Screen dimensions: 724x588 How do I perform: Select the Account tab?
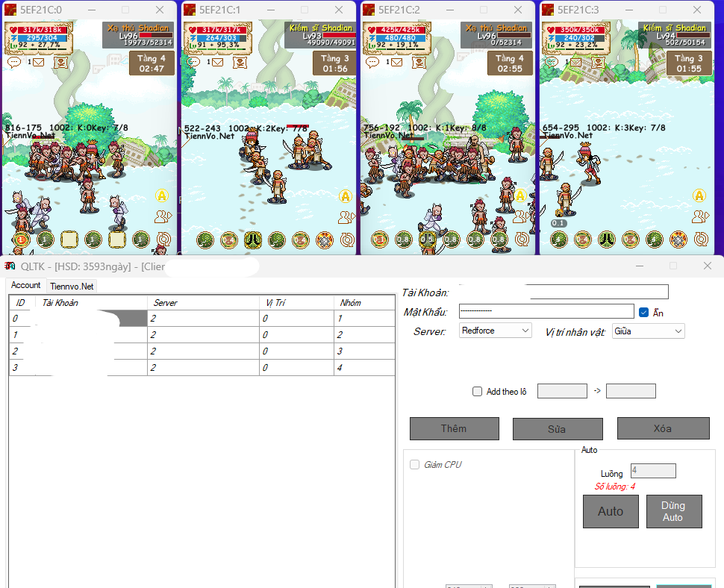pyautogui.click(x=26, y=285)
